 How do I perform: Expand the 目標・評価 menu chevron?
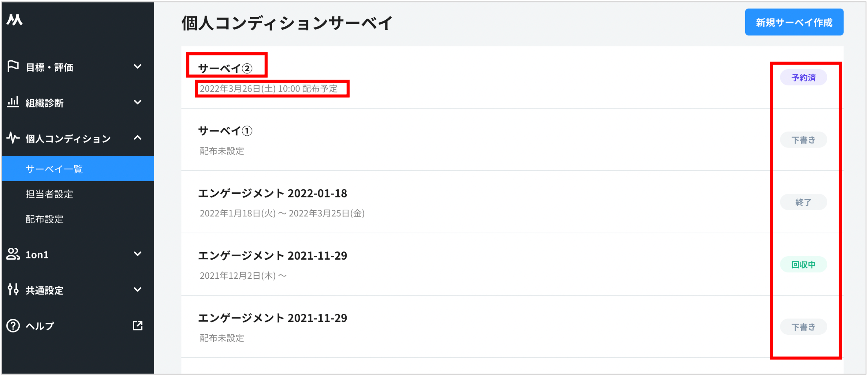click(137, 66)
